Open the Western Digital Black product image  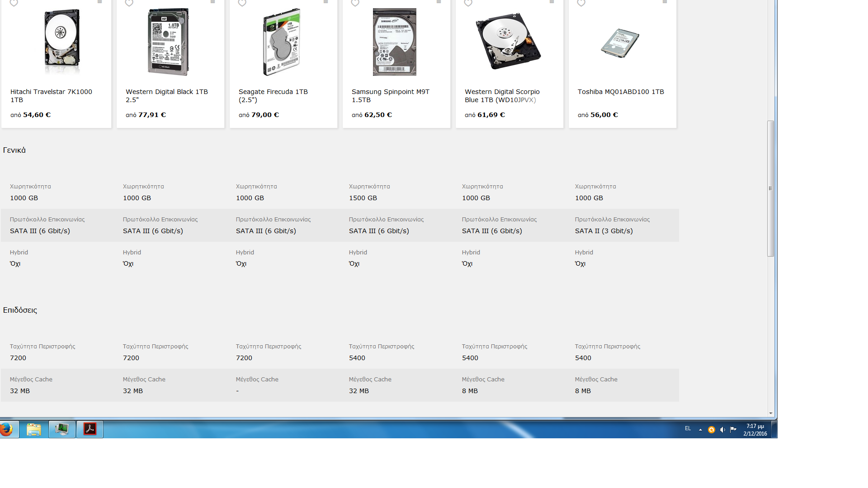pos(169,42)
